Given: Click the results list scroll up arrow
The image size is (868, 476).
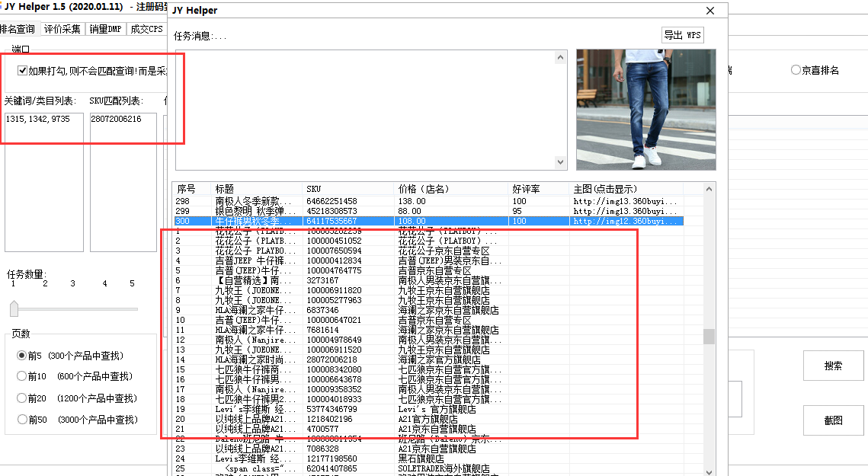Looking at the screenshot, I should [x=709, y=190].
